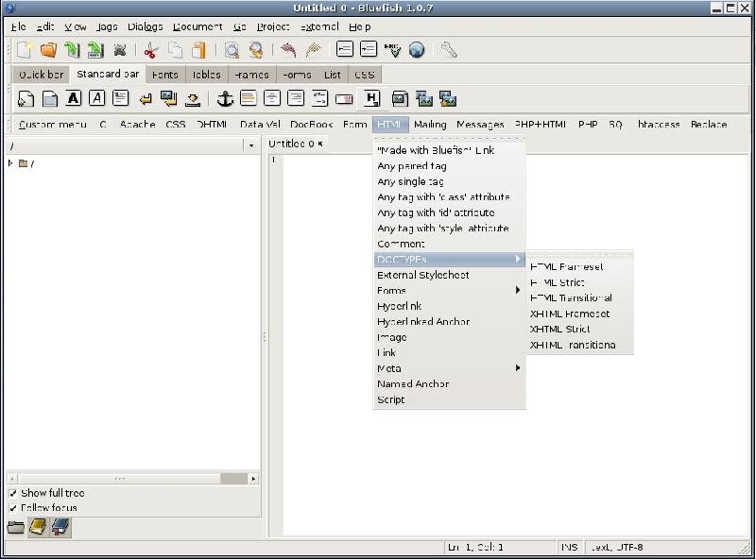Viewport: 756px width, 560px height.
Task: Switch to the Tables toolbar tab
Action: tap(206, 75)
